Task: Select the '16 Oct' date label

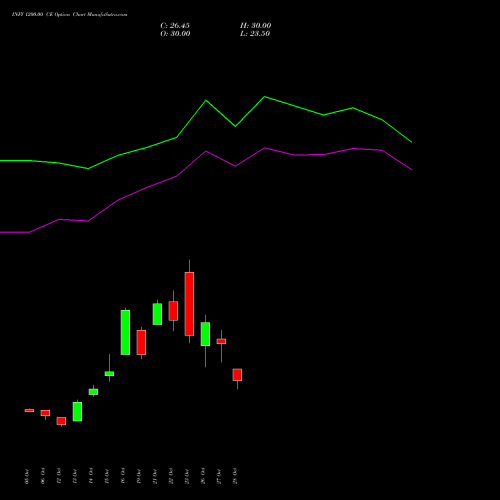Action: click(123, 476)
